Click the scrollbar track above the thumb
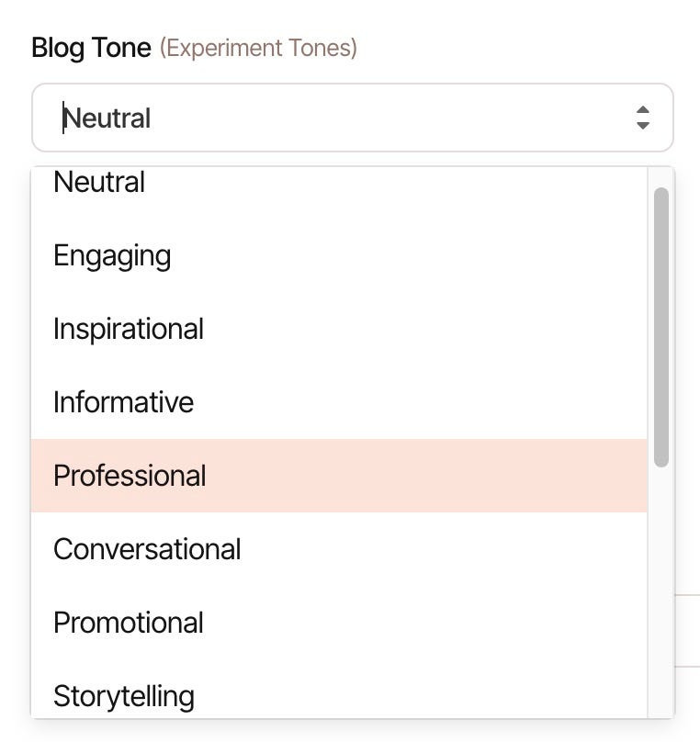The width and height of the screenshot is (700, 742). click(661, 177)
